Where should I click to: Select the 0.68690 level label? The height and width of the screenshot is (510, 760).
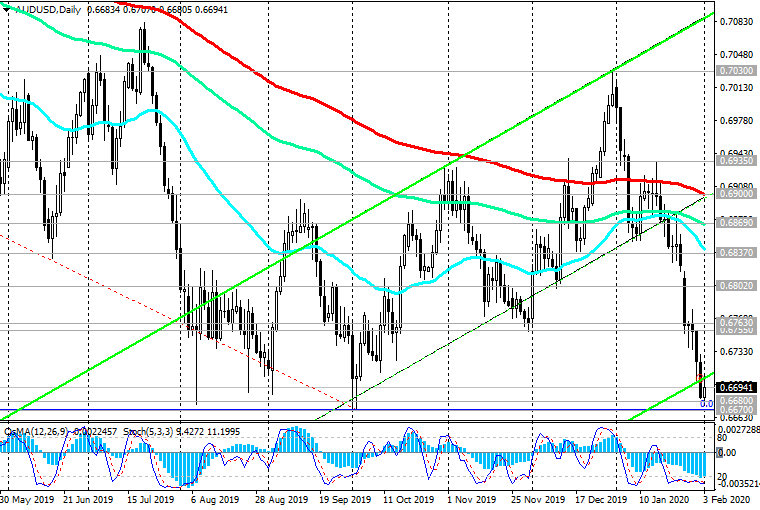click(736, 223)
